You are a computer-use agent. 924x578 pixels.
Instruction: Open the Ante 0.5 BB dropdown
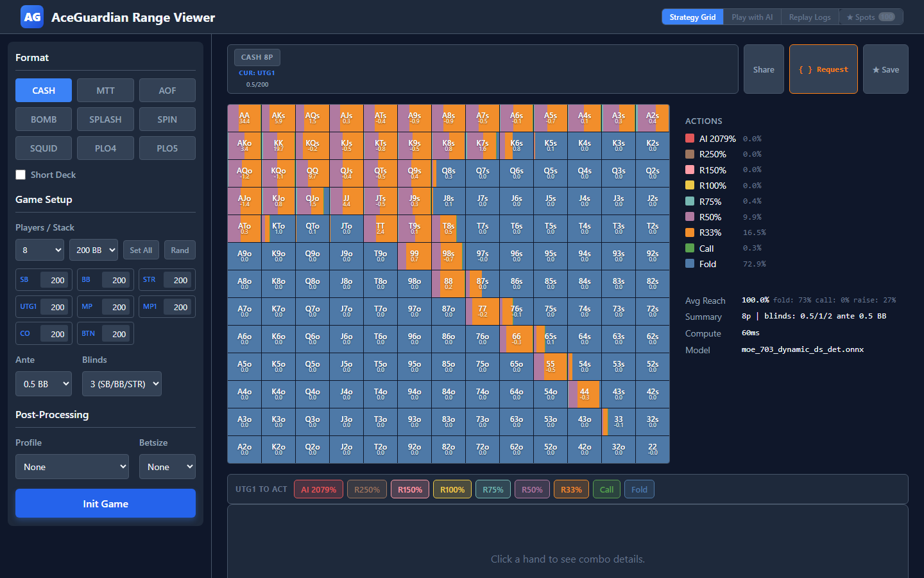tap(44, 384)
